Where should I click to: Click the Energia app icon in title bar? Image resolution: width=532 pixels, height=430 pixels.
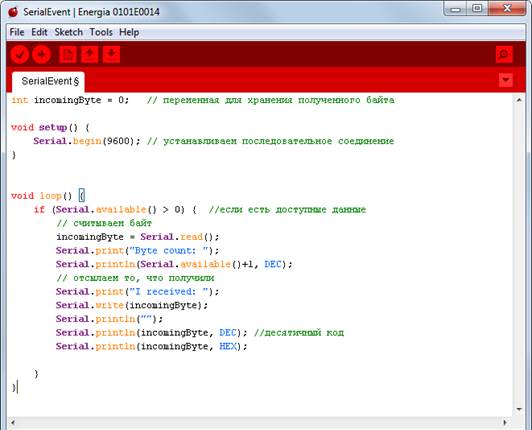(x=13, y=12)
